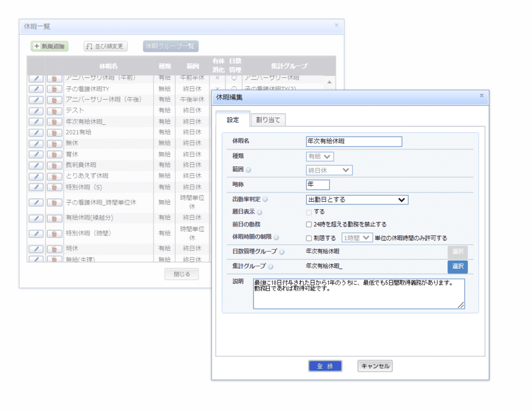This screenshot has height=411, width=532.
Task: Edit the テスト vacation entry
Action: point(36,111)
